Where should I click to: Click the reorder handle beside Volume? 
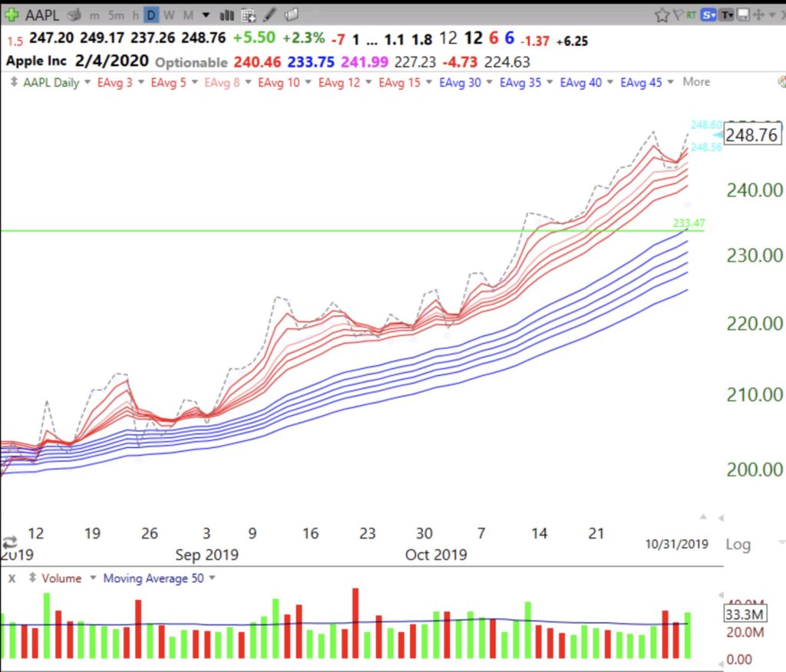click(32, 578)
